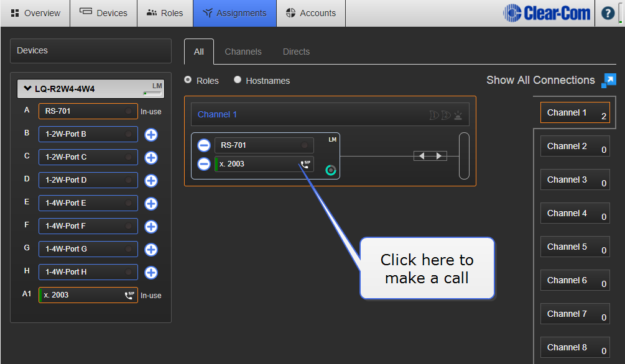Toggle the bidirectional arrows in Channel 1
The image size is (625, 364).
pyautogui.click(x=430, y=156)
